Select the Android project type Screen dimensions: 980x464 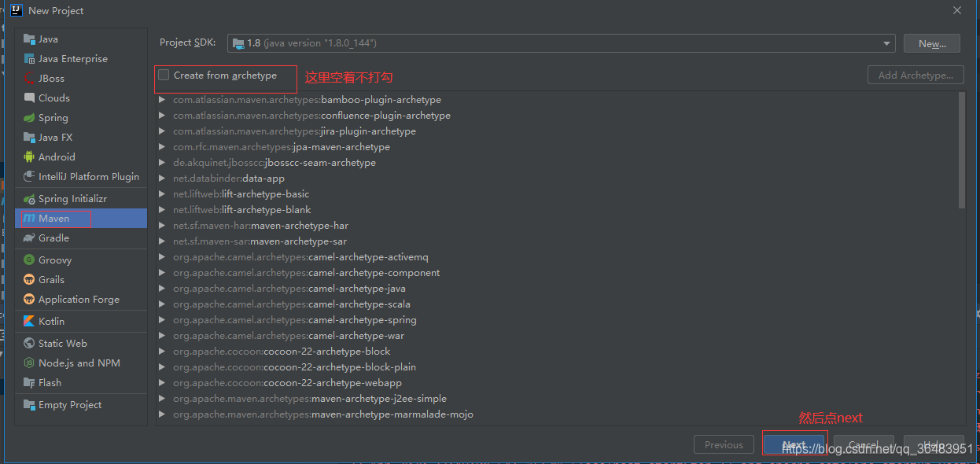pos(54,157)
